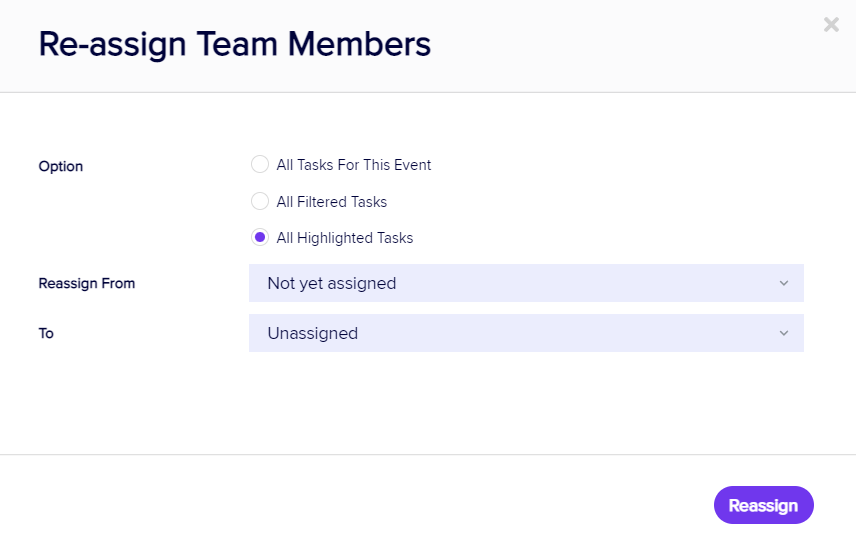Close the Re-assign Team Members dialog
The width and height of the screenshot is (856, 538).
(x=831, y=24)
